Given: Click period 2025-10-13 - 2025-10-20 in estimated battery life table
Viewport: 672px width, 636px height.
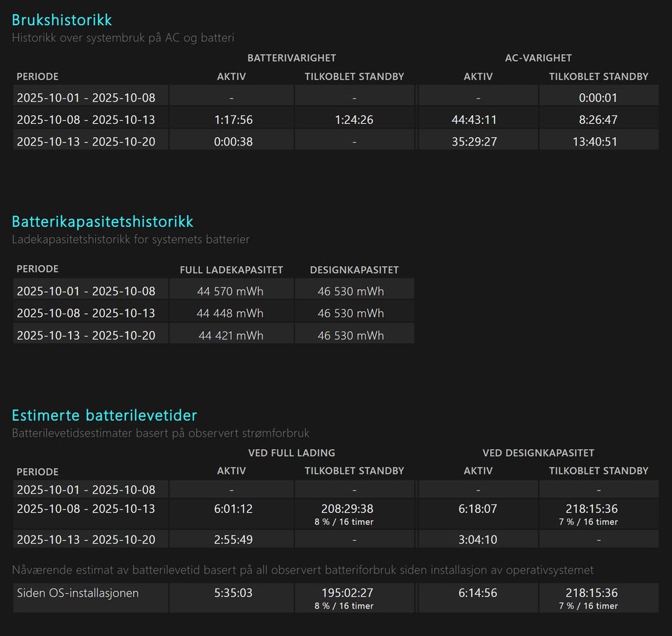Looking at the screenshot, I should click(85, 539).
